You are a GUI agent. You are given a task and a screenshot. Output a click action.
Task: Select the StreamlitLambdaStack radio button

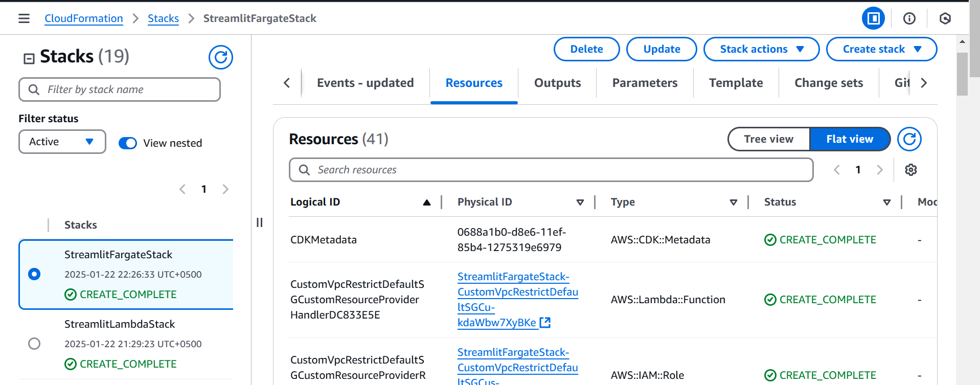coord(34,344)
